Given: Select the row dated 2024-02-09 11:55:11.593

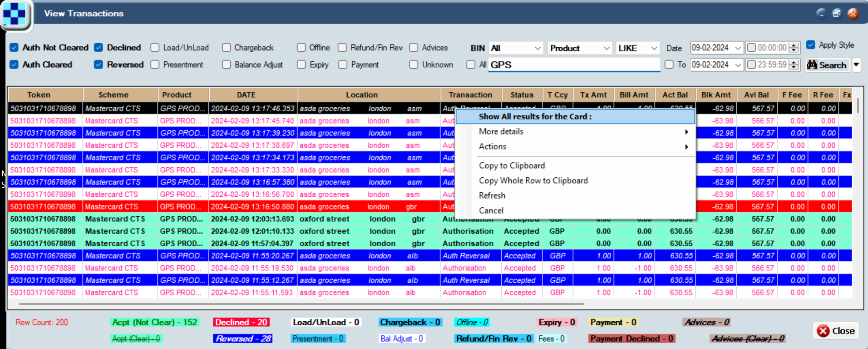Looking at the screenshot, I should click(430, 293).
